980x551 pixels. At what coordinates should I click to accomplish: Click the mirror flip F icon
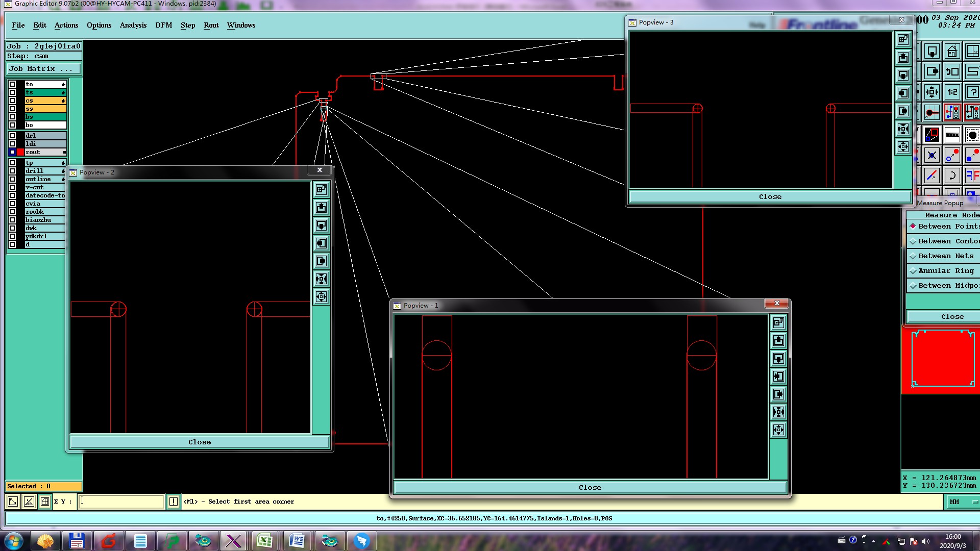pos(972,176)
